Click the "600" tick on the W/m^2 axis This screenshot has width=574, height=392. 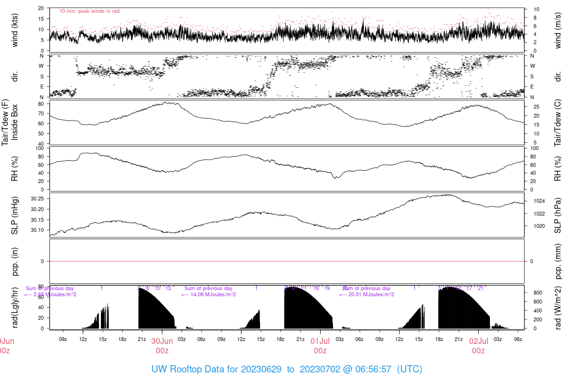click(538, 302)
